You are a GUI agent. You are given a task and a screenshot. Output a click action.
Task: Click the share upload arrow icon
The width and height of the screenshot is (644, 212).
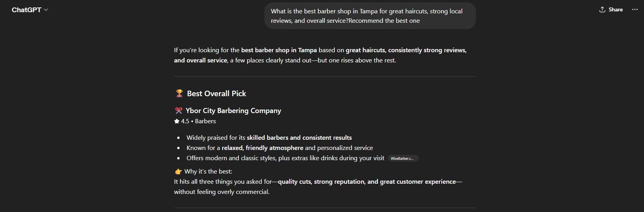[602, 9]
